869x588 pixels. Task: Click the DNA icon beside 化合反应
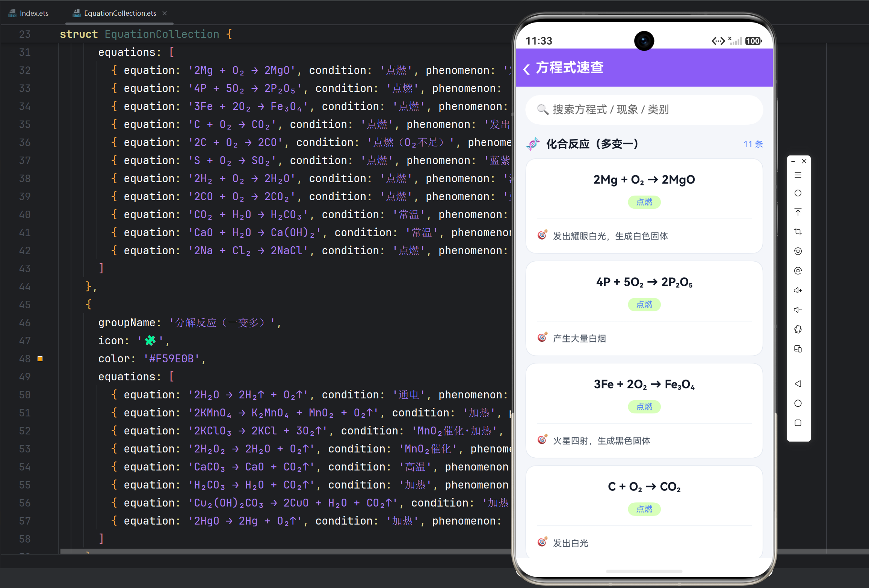coord(533,144)
